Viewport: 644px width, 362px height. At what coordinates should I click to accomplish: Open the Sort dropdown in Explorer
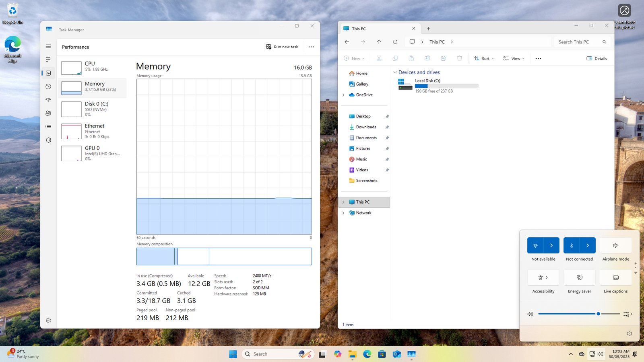click(x=484, y=59)
